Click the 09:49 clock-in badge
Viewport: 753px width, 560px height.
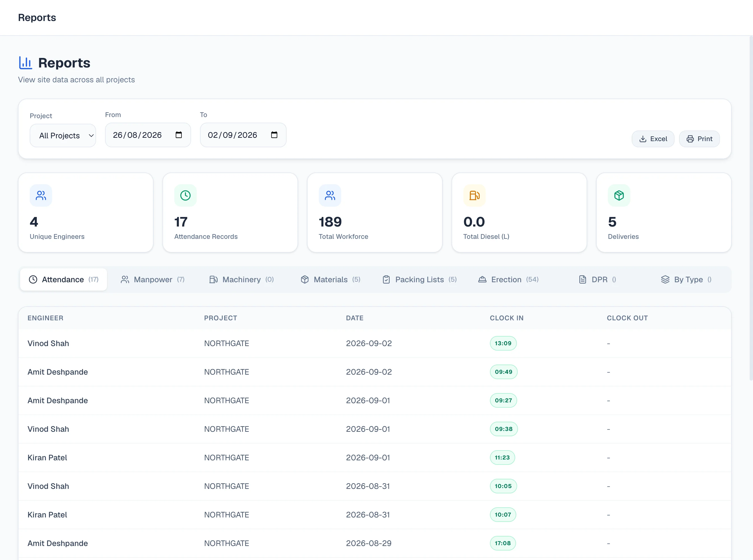point(503,372)
